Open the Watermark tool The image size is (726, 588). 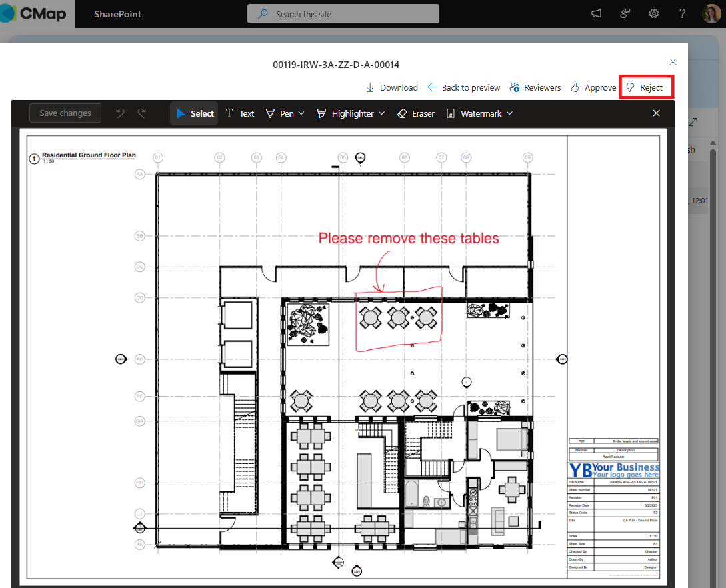(475, 113)
